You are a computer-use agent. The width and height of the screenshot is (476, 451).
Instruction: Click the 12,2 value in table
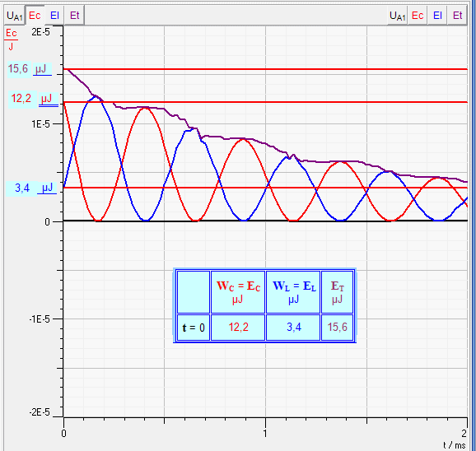click(238, 328)
